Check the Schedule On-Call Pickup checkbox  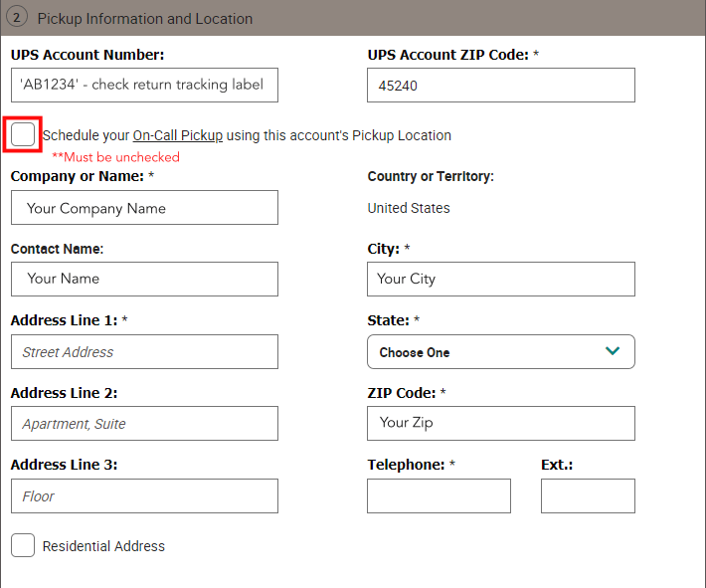(23, 134)
